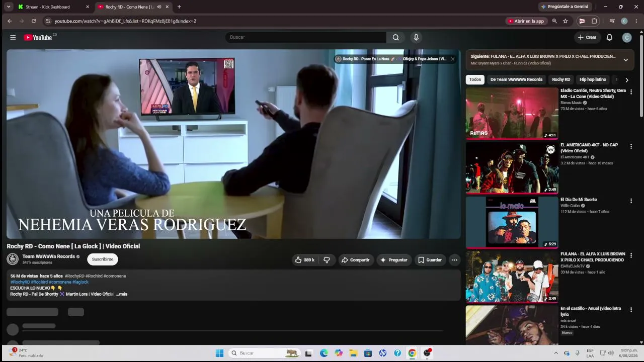Click the Windows taskbar search box
The width and height of the screenshot is (644, 362).
pyautogui.click(x=264, y=353)
